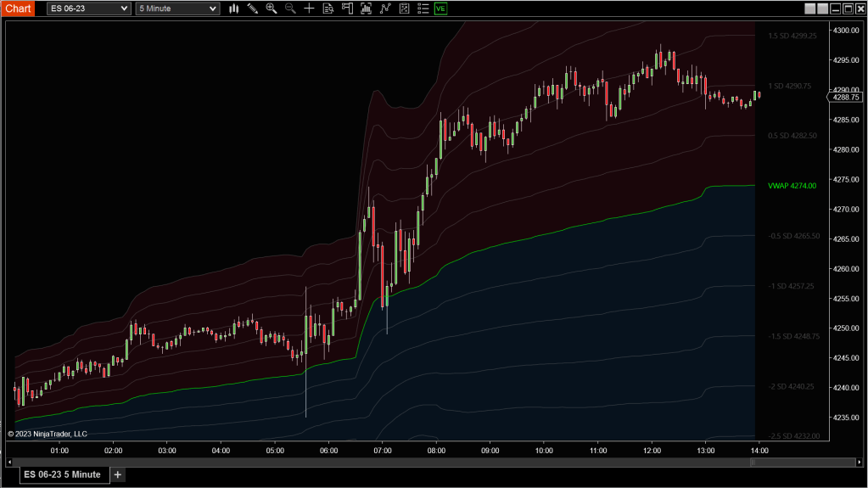Image resolution: width=868 pixels, height=488 pixels.
Task: Open the Data Box icon
Action: 328,8
